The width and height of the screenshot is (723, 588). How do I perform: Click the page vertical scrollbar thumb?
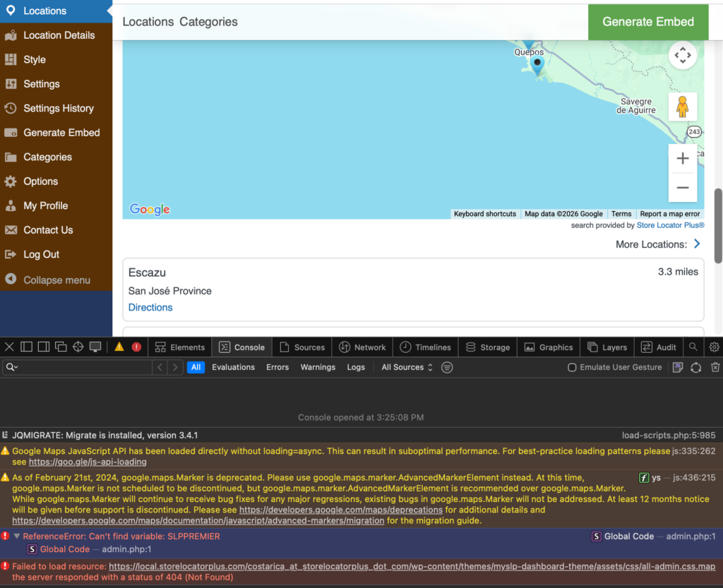[x=718, y=226]
